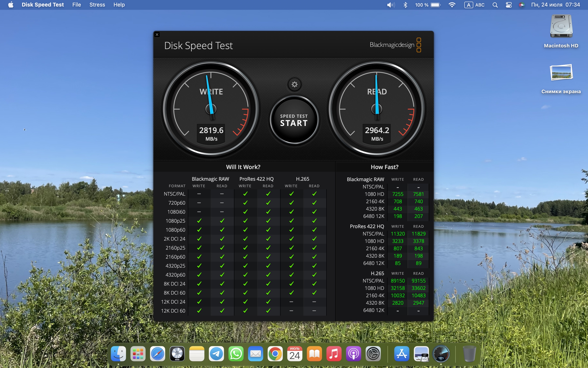Click ProRes 422 HQ column header in Will It Work
The image size is (588, 368).
(256, 179)
